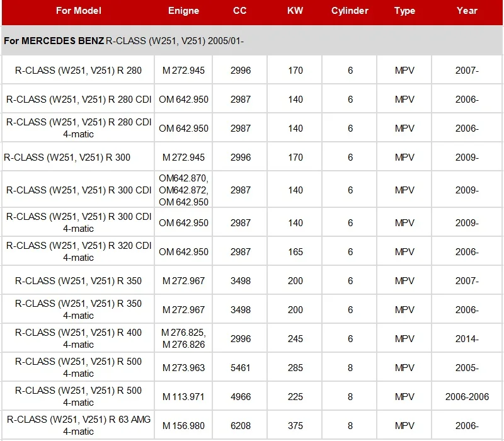This screenshot has width=504, height=441.
Task: Click the KW value '225'
Action: click(295, 397)
